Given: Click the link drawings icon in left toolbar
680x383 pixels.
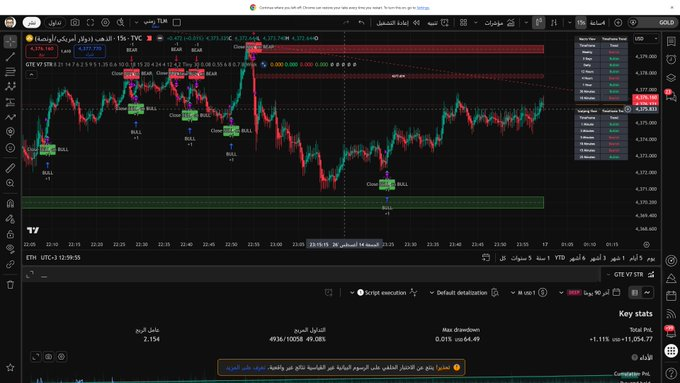Looking at the screenshot, I should coord(10,264).
